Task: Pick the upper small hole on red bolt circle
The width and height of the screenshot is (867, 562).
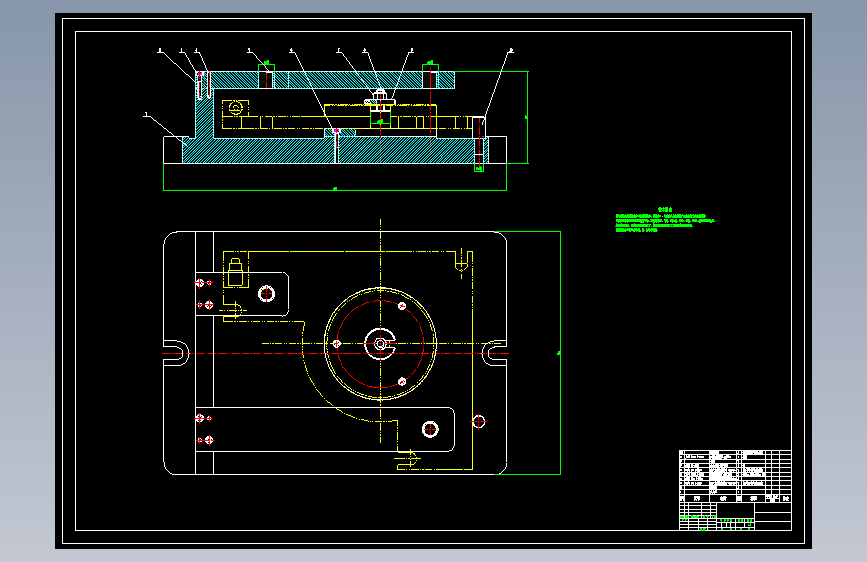Action: (x=402, y=306)
